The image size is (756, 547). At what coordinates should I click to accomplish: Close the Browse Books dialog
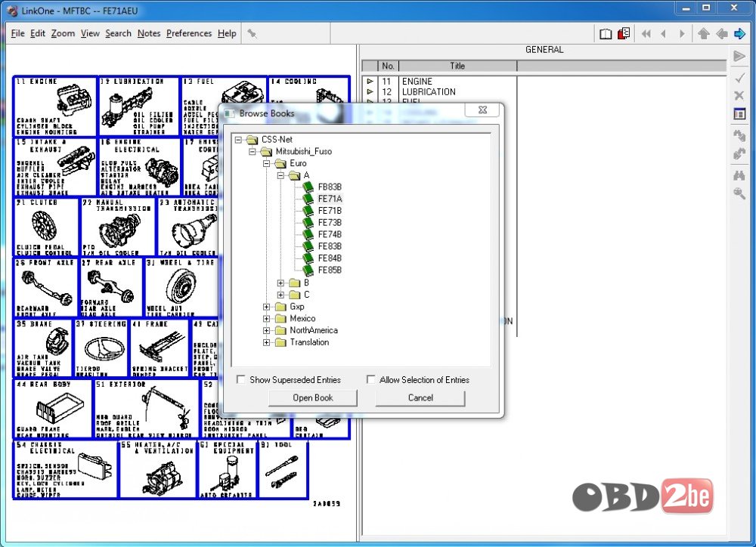pos(482,110)
